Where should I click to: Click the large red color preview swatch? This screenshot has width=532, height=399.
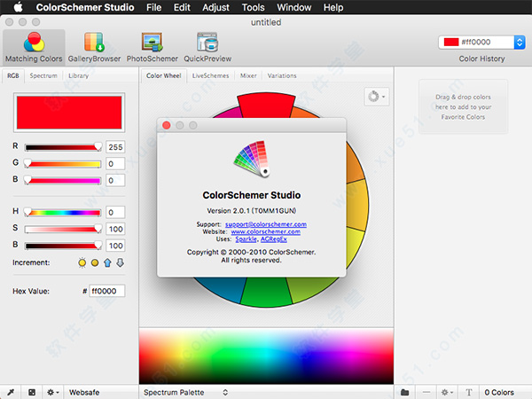(x=69, y=113)
